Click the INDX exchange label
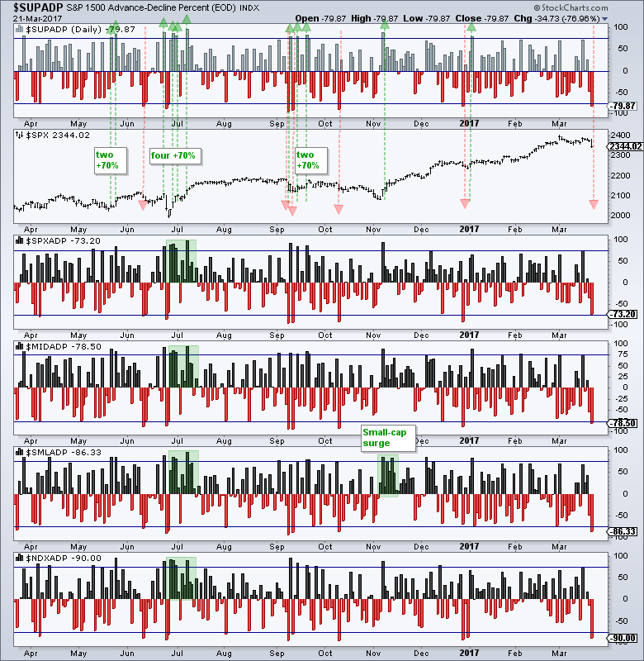Screen dimensions: 644x661 point(249,8)
